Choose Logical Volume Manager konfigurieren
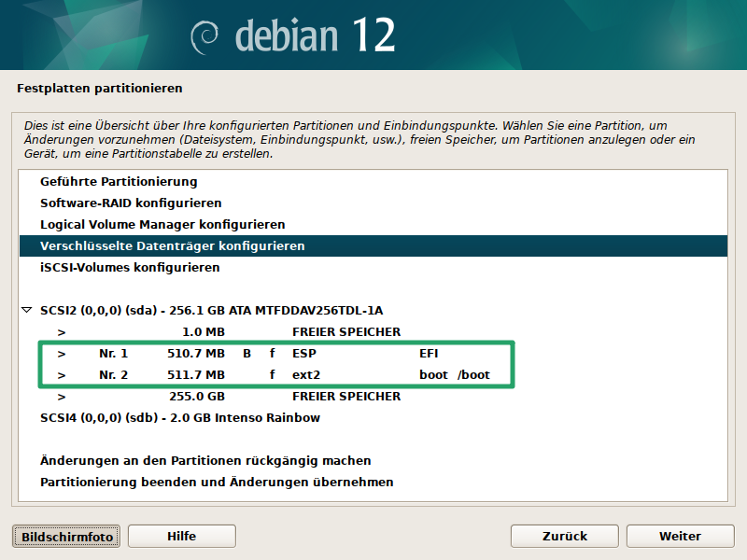 (162, 224)
